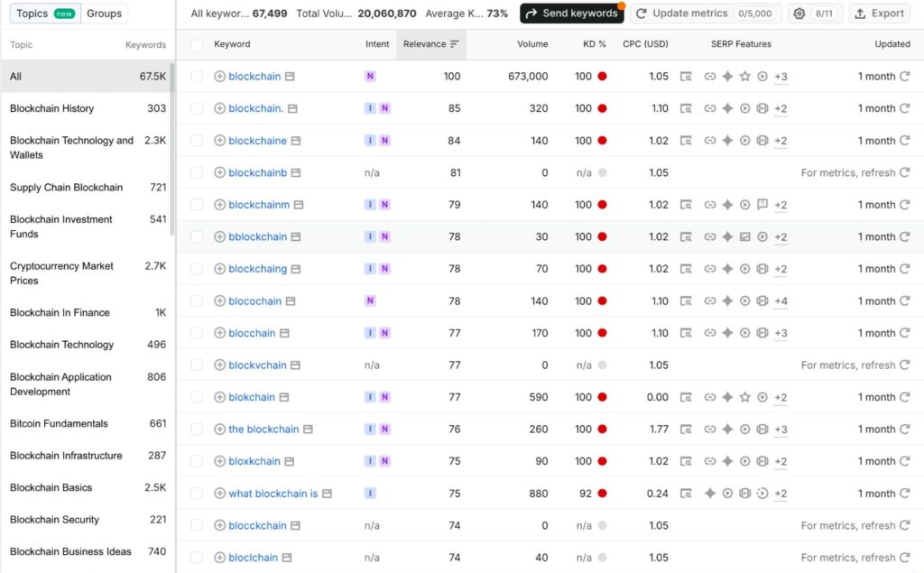Click image pack feature in bblockchain row
The height and width of the screenshot is (573, 924).
coord(744,236)
